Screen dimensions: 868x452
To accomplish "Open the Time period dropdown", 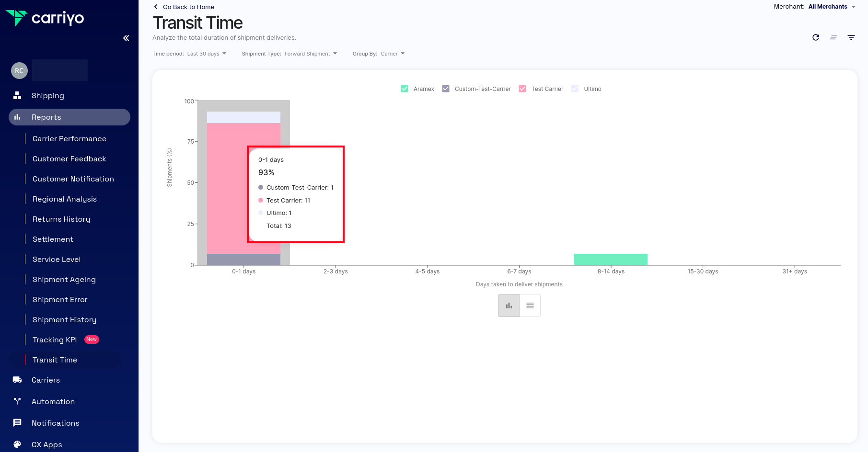I will click(x=207, y=54).
